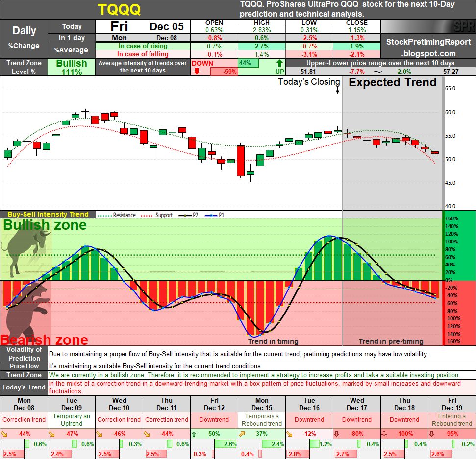Click 'Temporary an Uptrend' under Tue Dec 09
The width and height of the screenshot is (476, 459).
coord(72,420)
